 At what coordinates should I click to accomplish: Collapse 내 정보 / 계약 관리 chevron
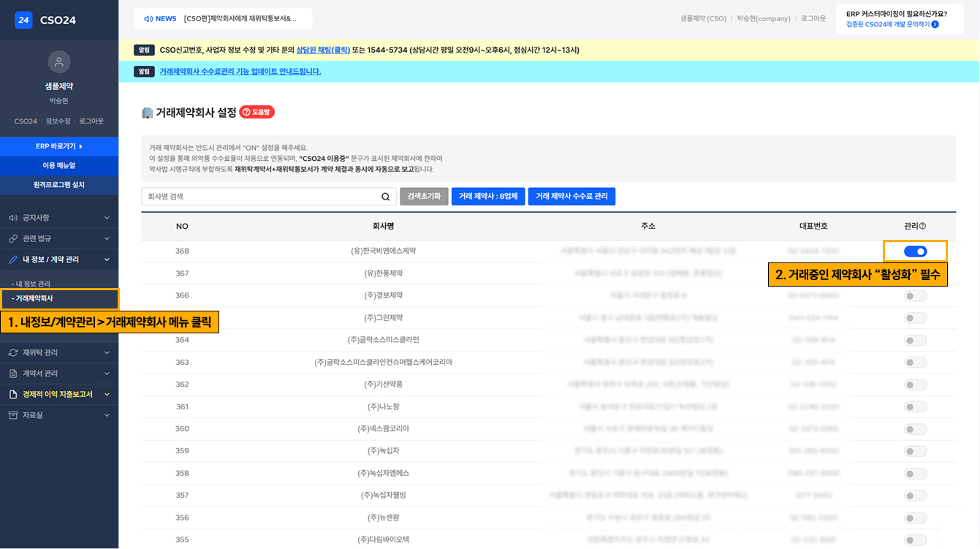coord(107,260)
